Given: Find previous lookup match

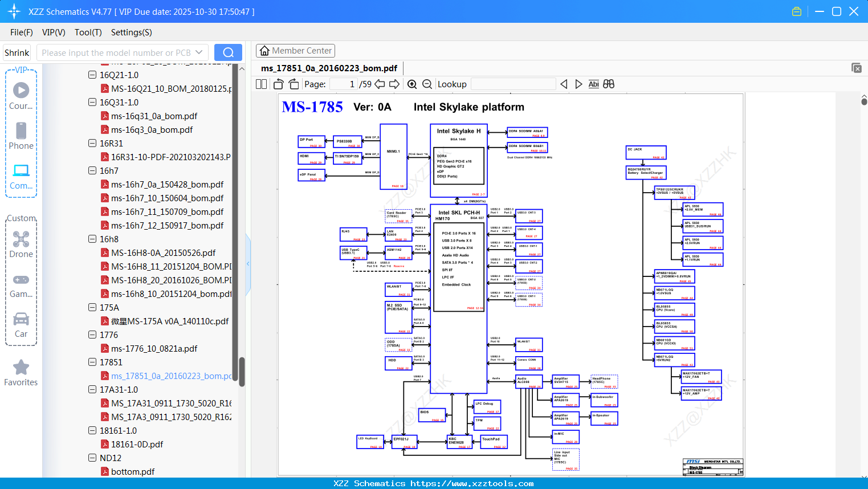Looking at the screenshot, I should coord(564,84).
